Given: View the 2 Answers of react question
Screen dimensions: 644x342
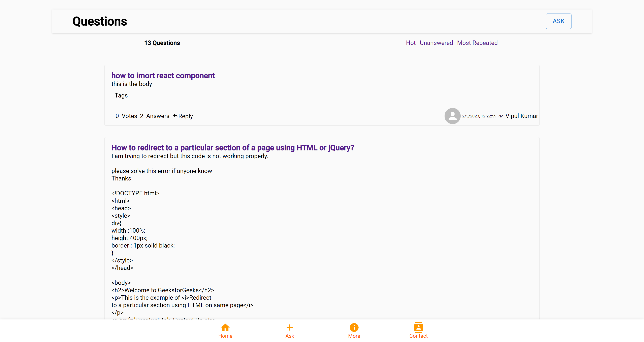Looking at the screenshot, I should (155, 116).
